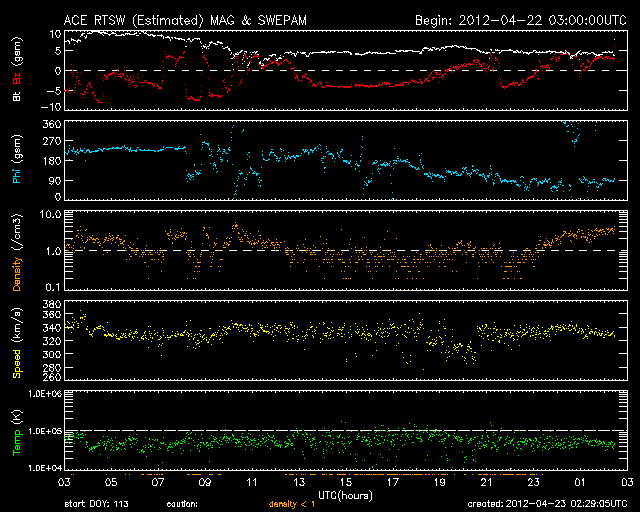Image resolution: width=640 pixels, height=512 pixels.
Task: Click the green Temp axis label
Action: [x=17, y=442]
